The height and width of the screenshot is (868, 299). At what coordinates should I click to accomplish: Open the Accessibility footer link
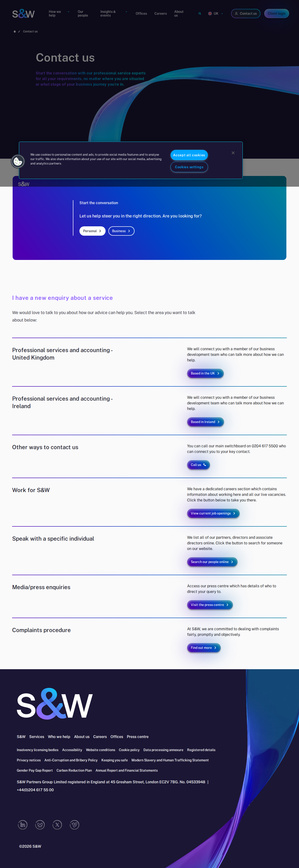(72, 750)
